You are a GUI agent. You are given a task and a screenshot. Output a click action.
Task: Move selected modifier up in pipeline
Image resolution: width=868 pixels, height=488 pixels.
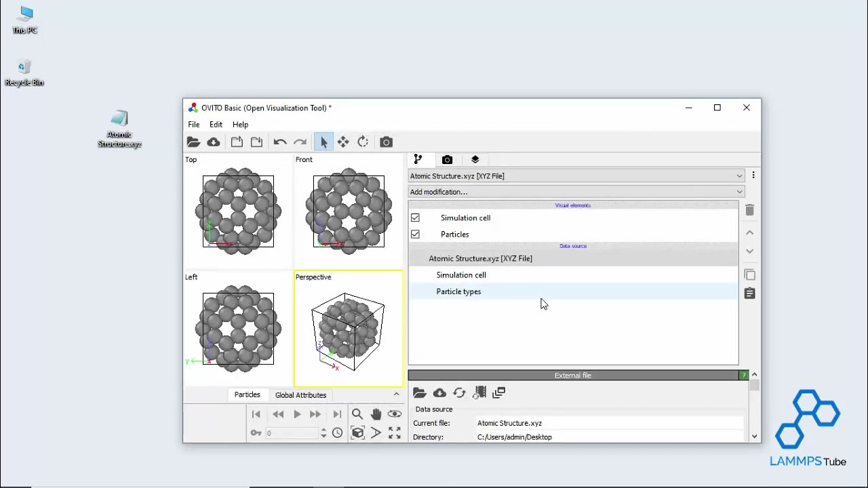pyautogui.click(x=749, y=232)
